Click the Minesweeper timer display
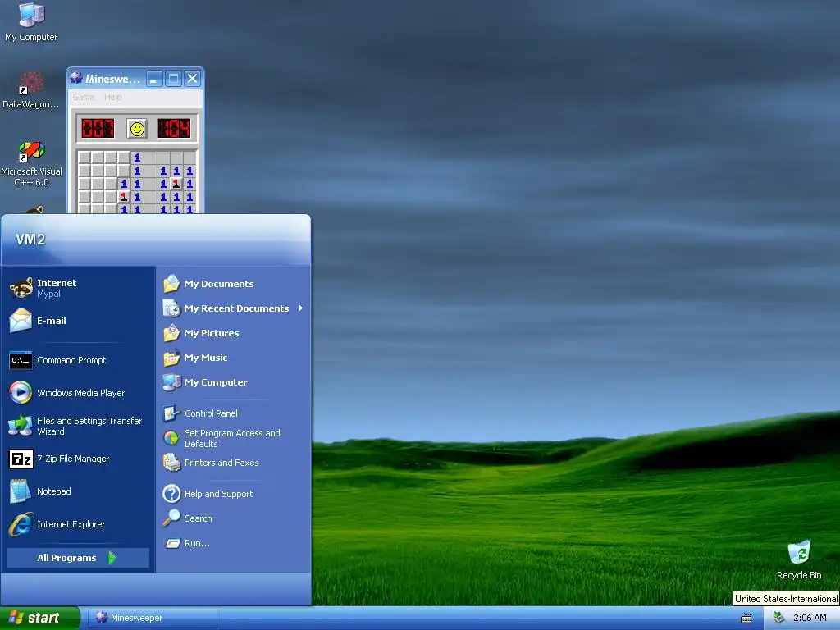The image size is (840, 630). click(x=174, y=129)
